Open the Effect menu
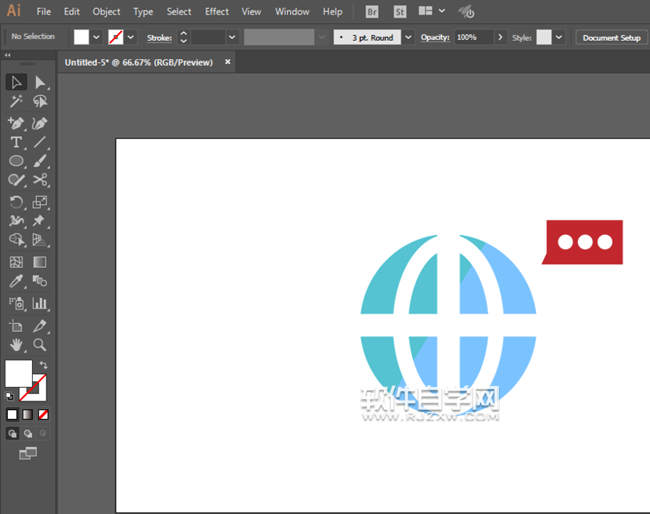This screenshot has height=514, width=650. (x=216, y=12)
